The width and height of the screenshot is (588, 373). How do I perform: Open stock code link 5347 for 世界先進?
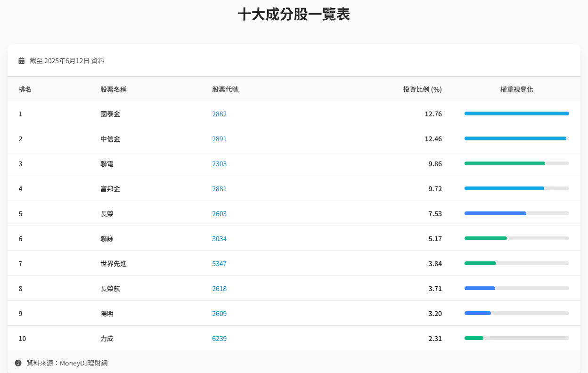coord(220,263)
